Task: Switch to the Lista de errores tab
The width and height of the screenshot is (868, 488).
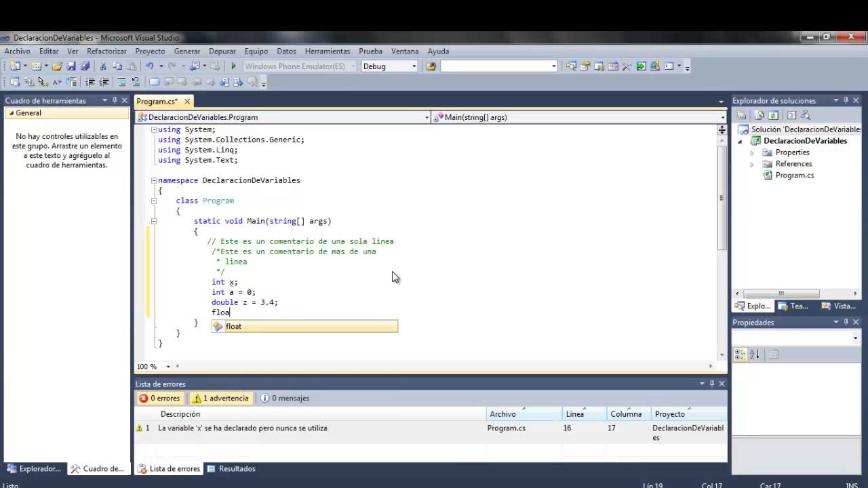Action: (169, 469)
